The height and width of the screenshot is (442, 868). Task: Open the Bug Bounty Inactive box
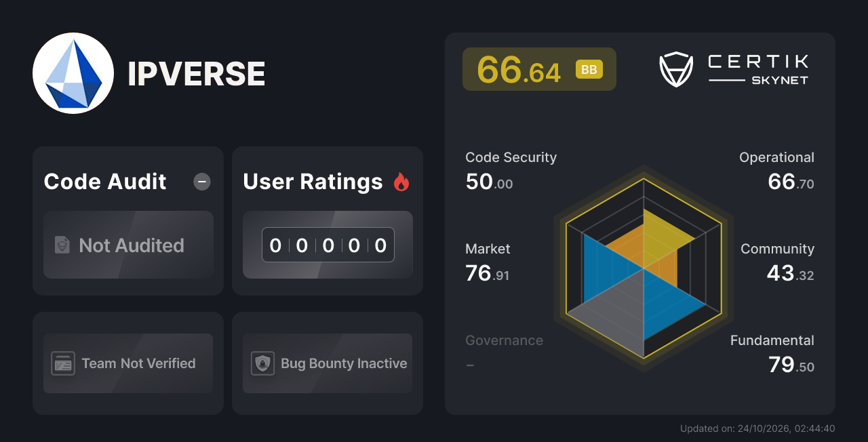click(328, 363)
